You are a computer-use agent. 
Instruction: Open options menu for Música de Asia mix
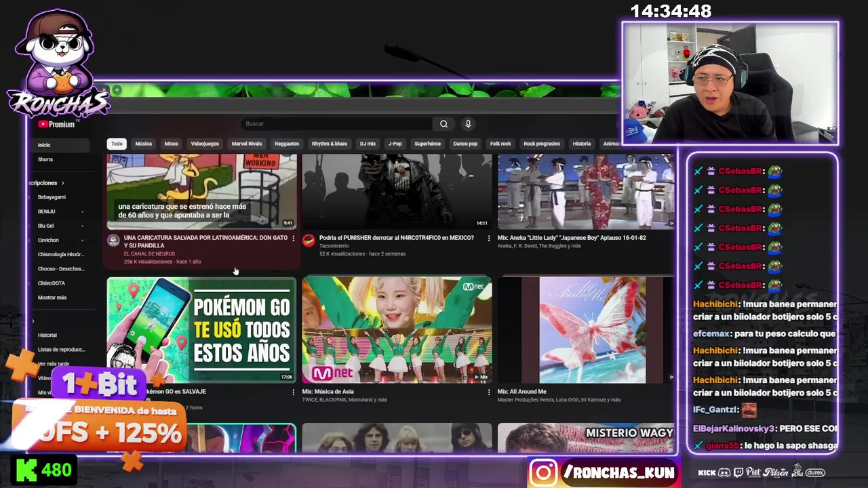click(x=489, y=392)
